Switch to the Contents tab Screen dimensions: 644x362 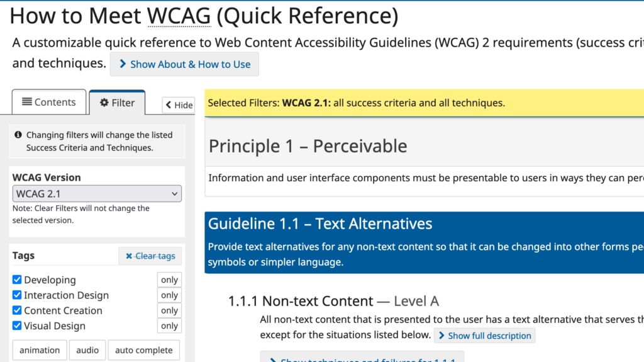pyautogui.click(x=48, y=103)
